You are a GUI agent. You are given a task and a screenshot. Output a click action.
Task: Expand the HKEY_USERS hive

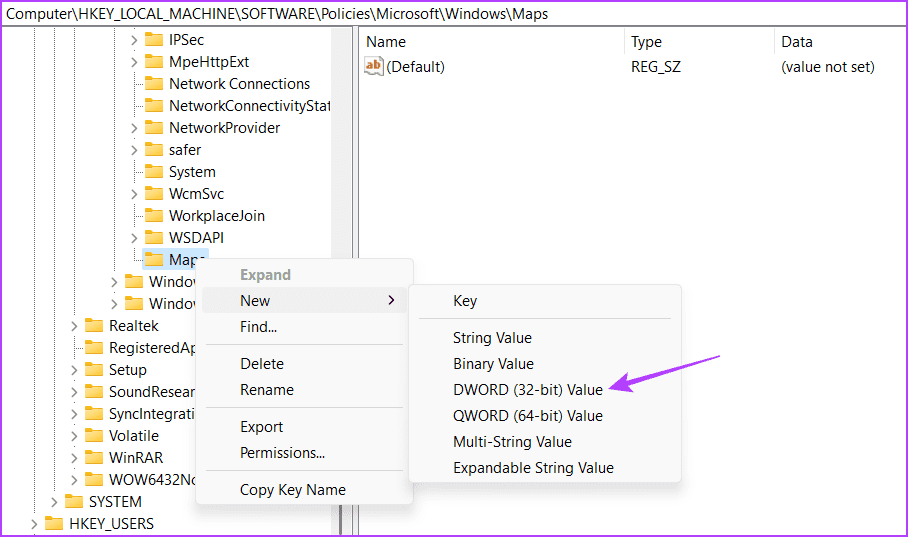click(34, 524)
